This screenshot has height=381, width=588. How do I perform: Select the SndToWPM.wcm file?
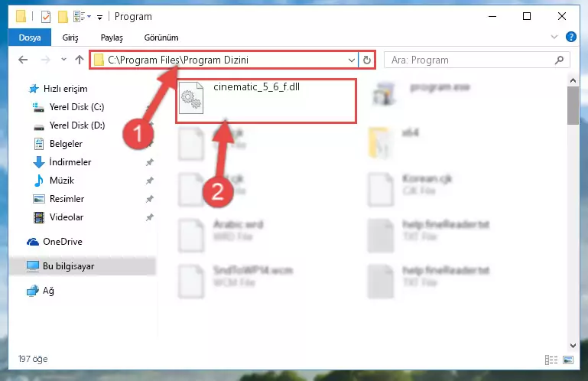click(x=236, y=281)
